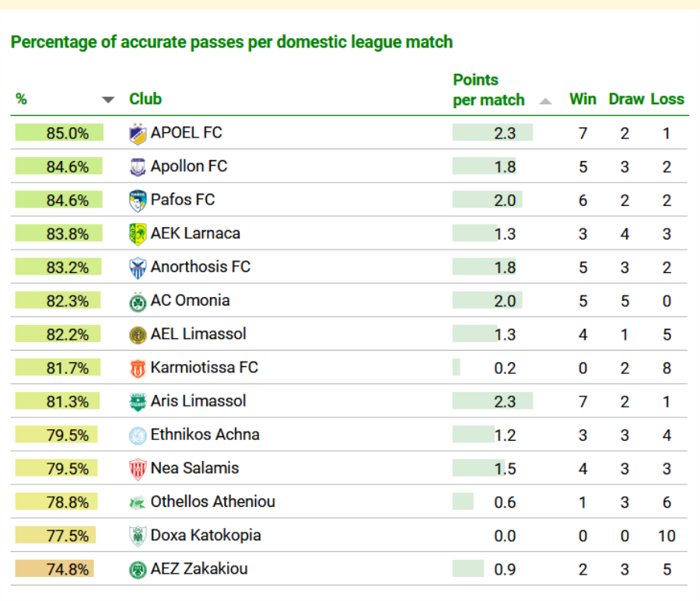Viewport: 700px width, 601px height.
Task: Click the AC Omonia club crest icon
Action: coord(138,301)
